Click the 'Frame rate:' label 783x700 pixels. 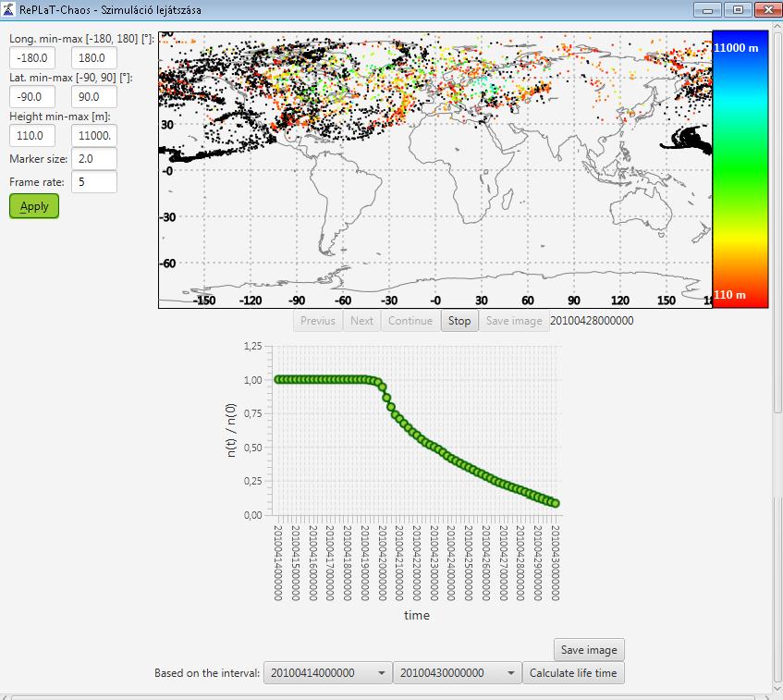point(37,182)
